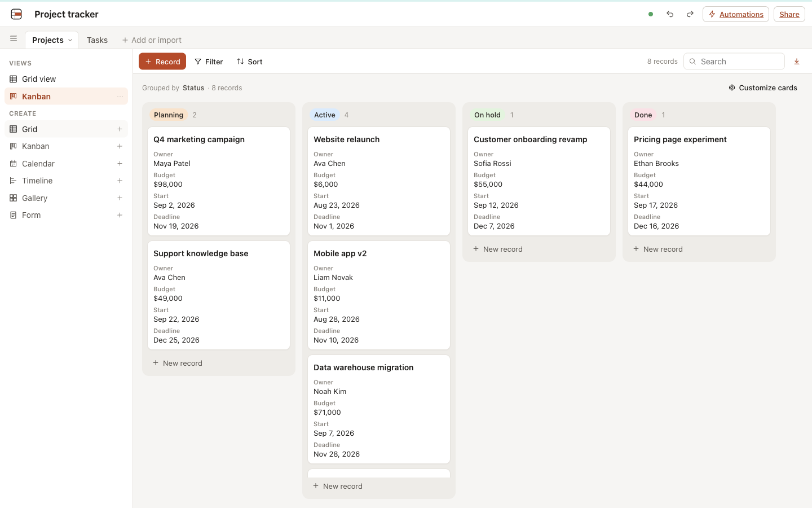Screen dimensions: 812x508
Task: Open the Customer onboarding revamp card
Action: 539,181
